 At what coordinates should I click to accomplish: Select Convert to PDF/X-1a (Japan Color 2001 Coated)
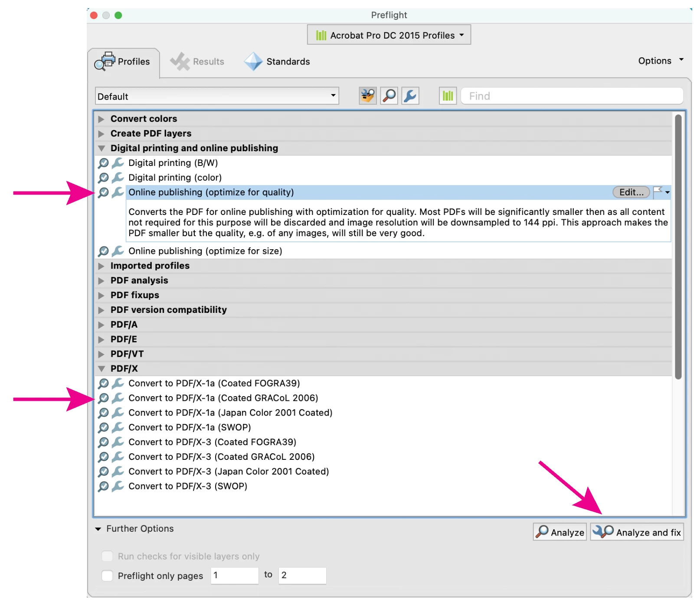(x=230, y=413)
